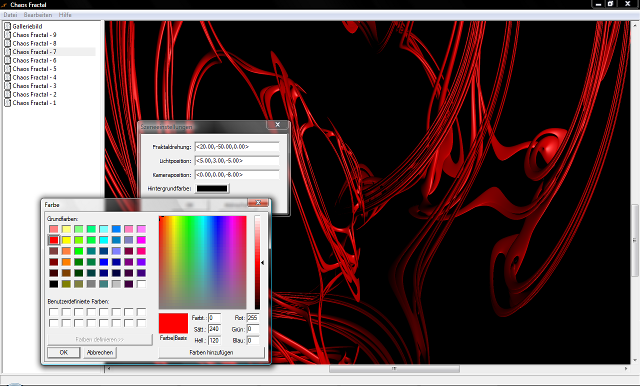Click the luminance slider bar
This screenshot has width=640, height=386.
coord(257,262)
